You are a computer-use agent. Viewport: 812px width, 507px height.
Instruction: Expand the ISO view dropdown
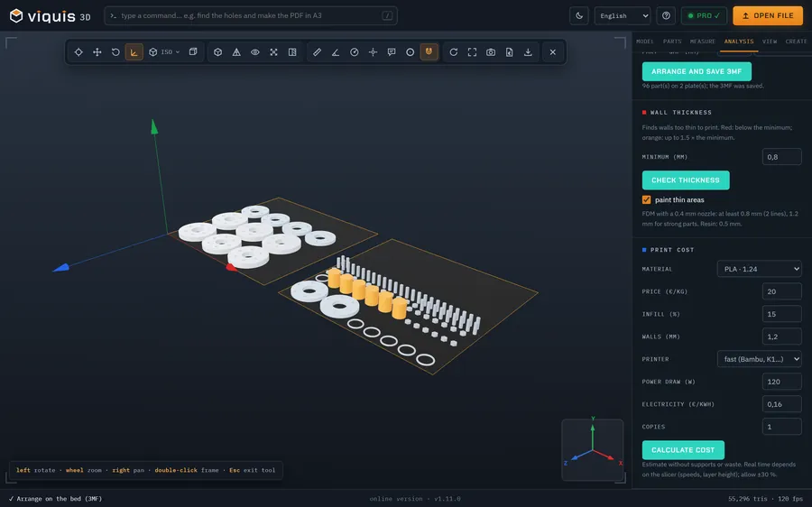point(166,52)
